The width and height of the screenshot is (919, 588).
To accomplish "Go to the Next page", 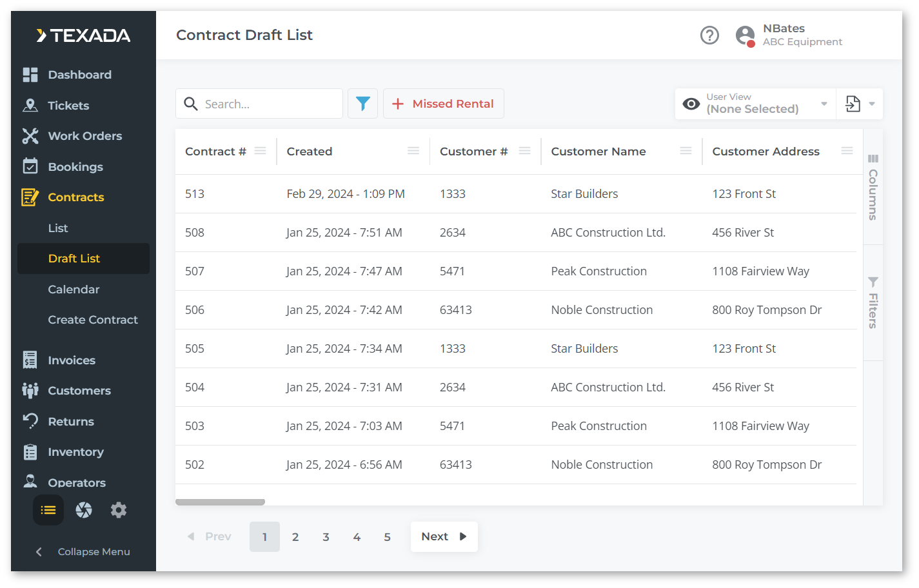I will pos(444,536).
